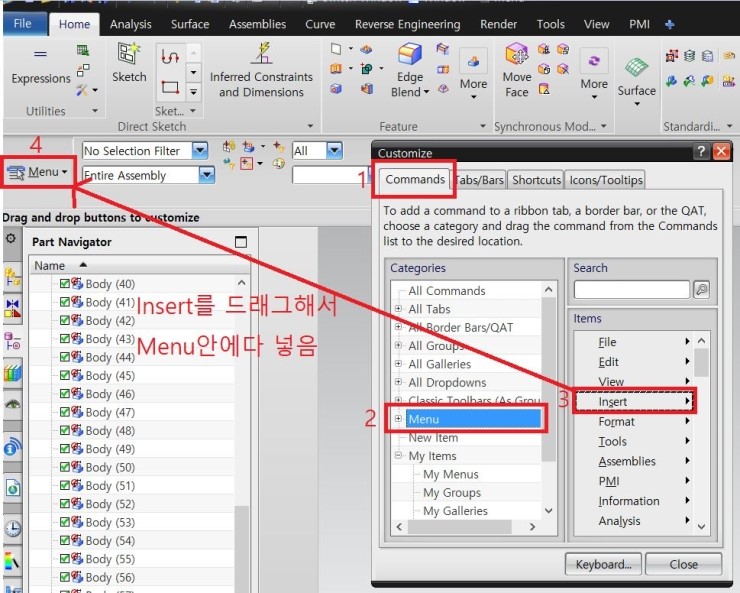Select the Profile curve sketch tool
The height and width of the screenshot is (593, 740).
tap(170, 58)
